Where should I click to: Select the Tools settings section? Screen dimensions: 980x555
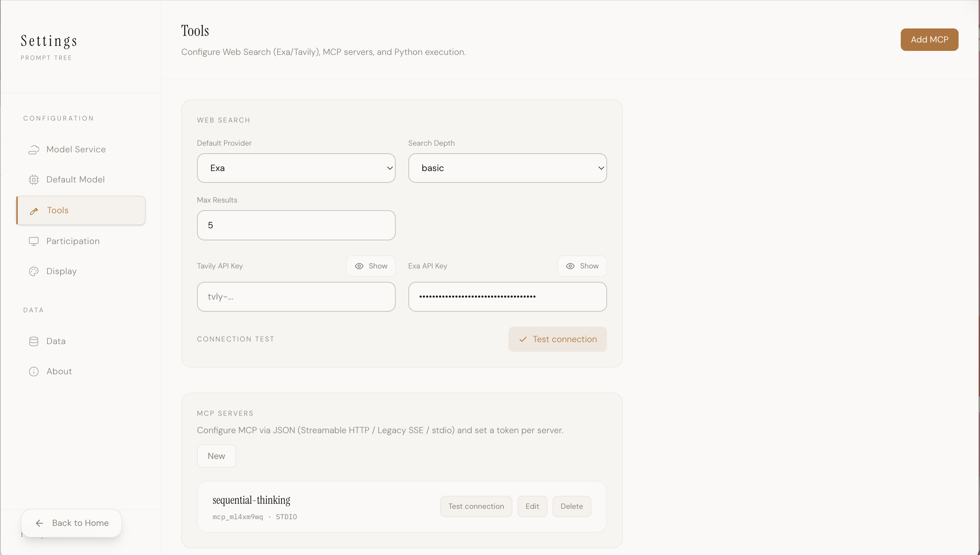tap(81, 211)
